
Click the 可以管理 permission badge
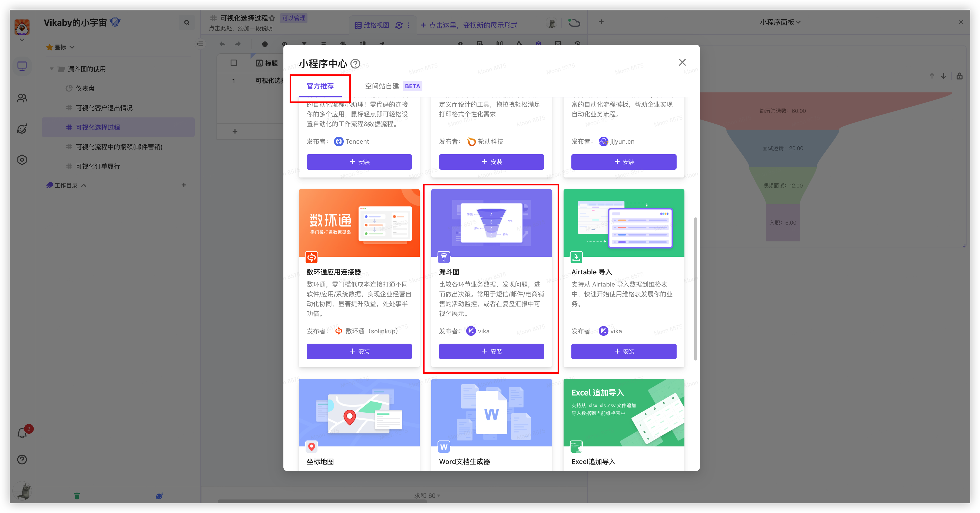(x=294, y=18)
